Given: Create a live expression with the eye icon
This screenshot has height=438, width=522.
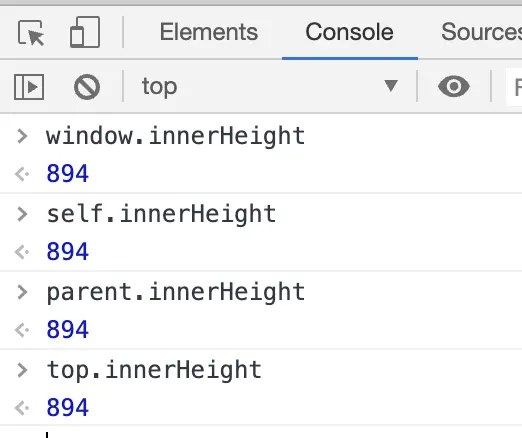Looking at the screenshot, I should (454, 86).
